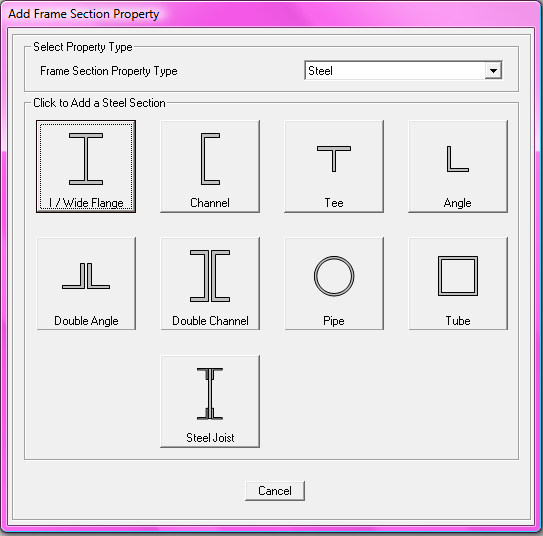Click the Cancel button

click(x=275, y=491)
